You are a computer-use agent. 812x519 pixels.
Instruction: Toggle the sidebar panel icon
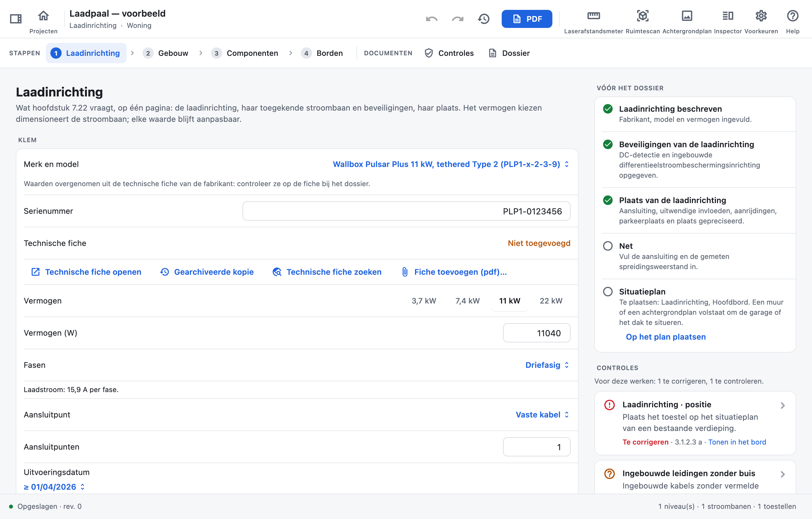[x=16, y=19]
